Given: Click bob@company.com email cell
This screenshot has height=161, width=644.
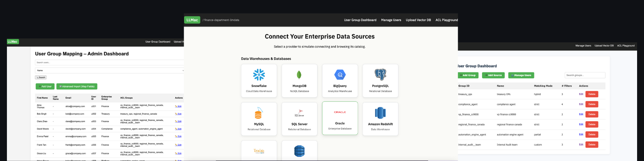Looking at the screenshot, I should click(x=75, y=114).
